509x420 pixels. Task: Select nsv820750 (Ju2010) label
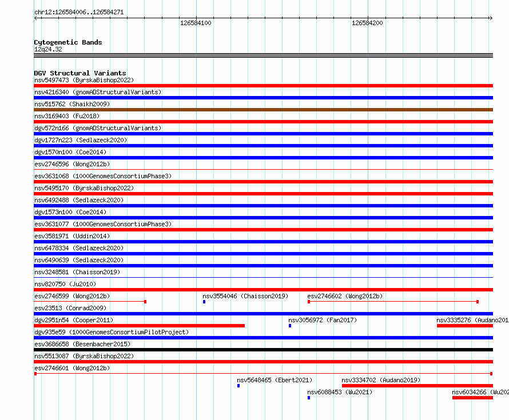tap(65, 284)
